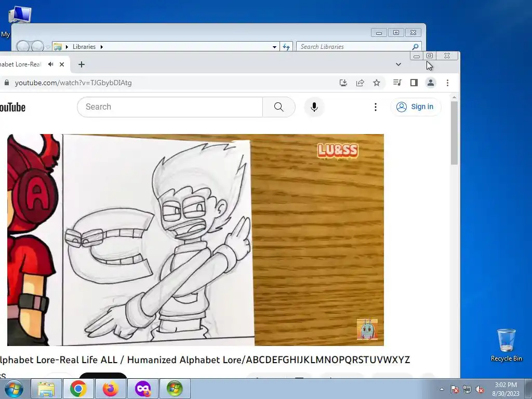Open the Windows flag orb taskbar app
This screenshot has height=399, width=532.
tap(175, 389)
